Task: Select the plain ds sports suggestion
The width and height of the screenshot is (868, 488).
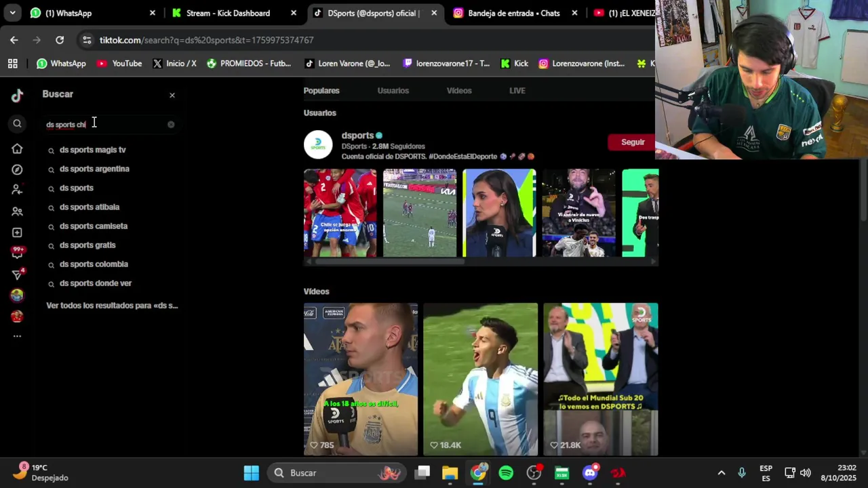Action: [x=76, y=188]
